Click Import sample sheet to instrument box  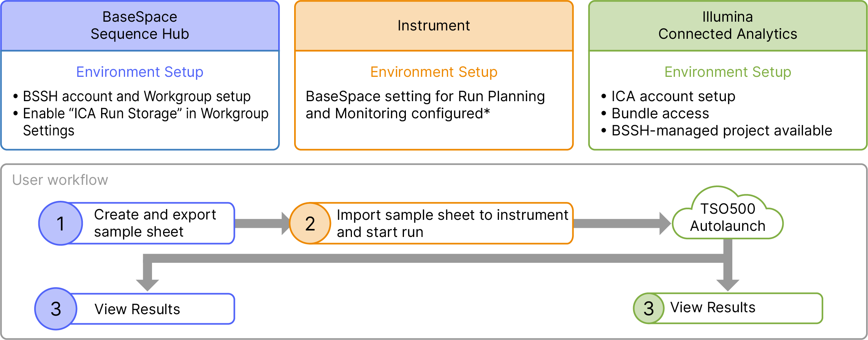[452, 223]
